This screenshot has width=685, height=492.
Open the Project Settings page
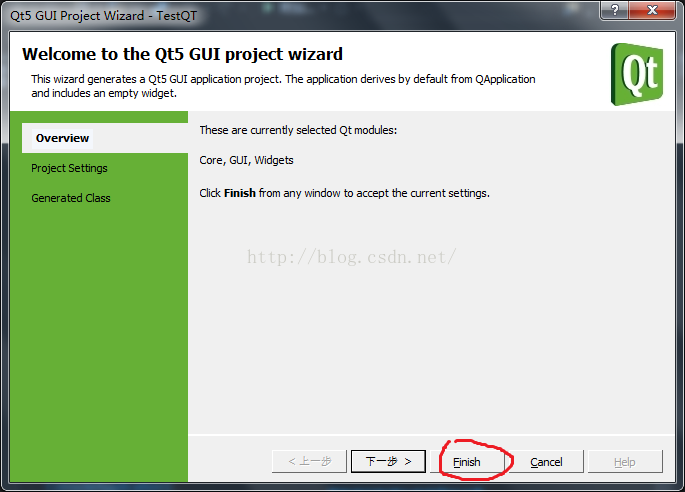[x=69, y=168]
